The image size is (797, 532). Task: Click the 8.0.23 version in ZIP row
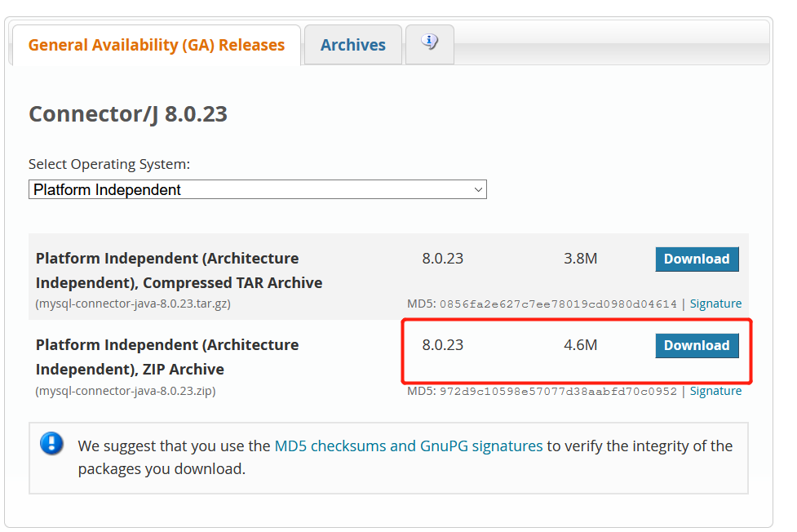coord(443,345)
